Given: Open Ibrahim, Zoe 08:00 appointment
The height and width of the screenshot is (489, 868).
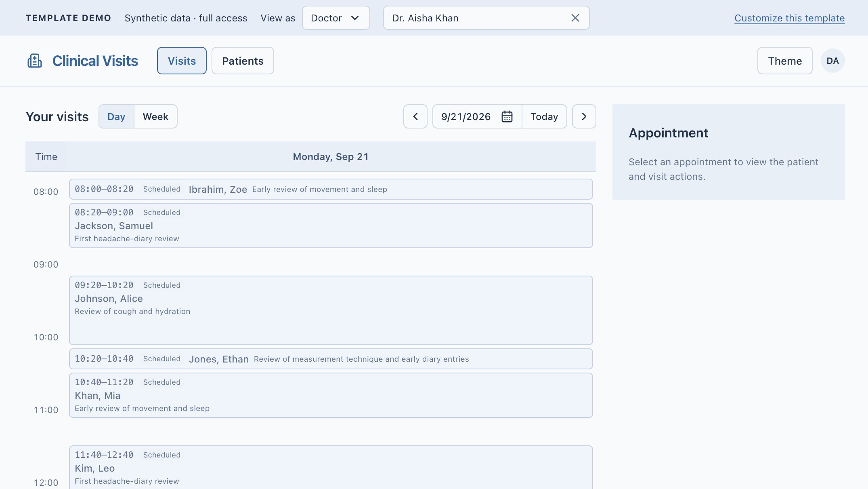Looking at the screenshot, I should [331, 189].
